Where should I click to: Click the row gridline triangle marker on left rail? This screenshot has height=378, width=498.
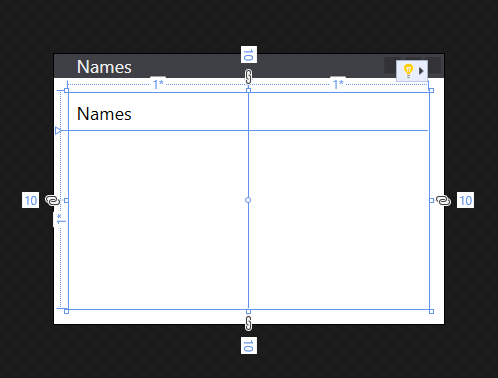[58, 130]
